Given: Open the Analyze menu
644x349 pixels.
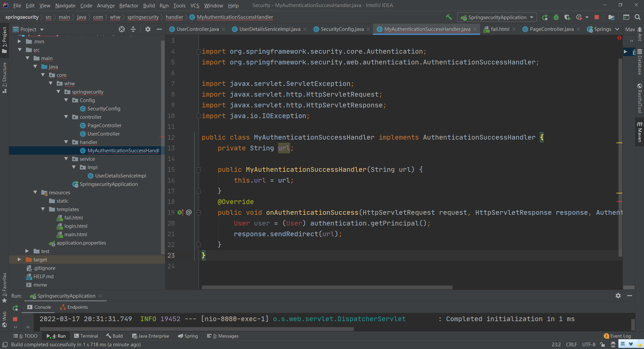Looking at the screenshot, I should [106, 5].
